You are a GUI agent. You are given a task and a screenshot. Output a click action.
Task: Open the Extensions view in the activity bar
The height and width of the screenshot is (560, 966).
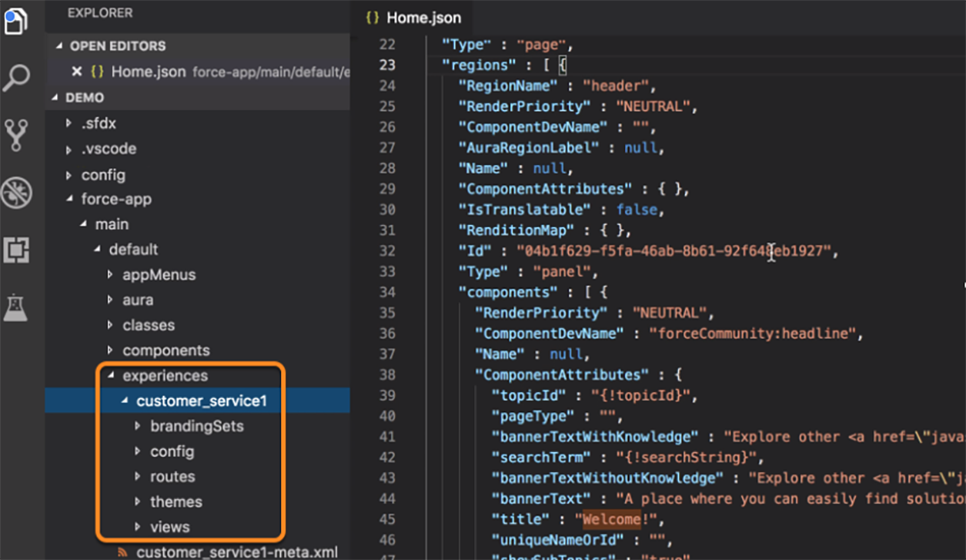click(x=16, y=250)
